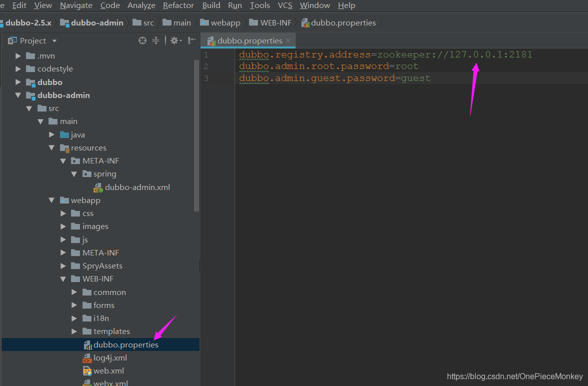Select dubbo-admin.xml file in tree
This screenshot has width=588, height=386.
tap(132, 187)
